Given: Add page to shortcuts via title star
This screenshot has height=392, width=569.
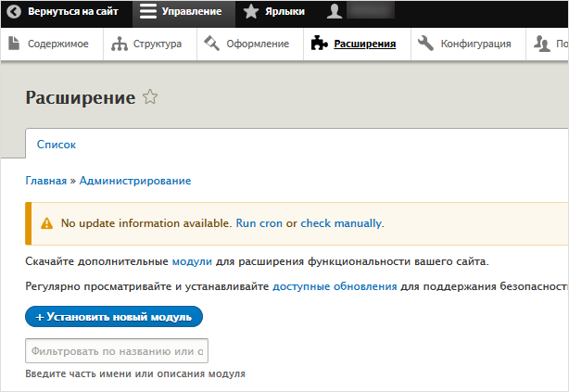Looking at the screenshot, I should click(150, 98).
